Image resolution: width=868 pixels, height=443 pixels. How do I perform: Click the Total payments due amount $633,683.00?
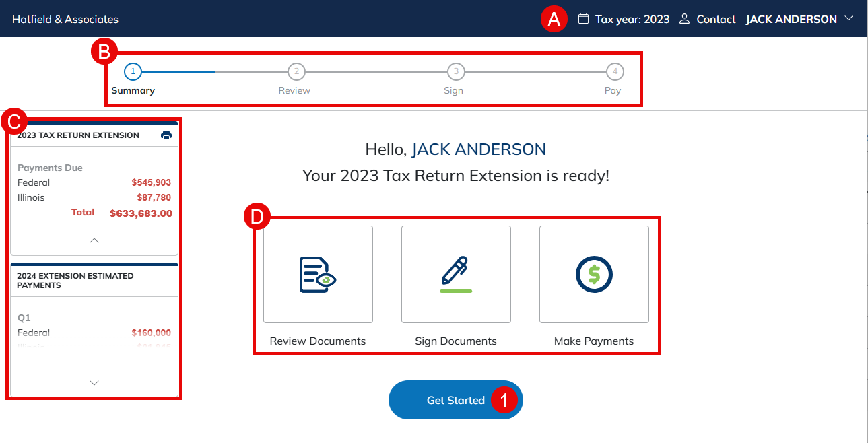(141, 213)
